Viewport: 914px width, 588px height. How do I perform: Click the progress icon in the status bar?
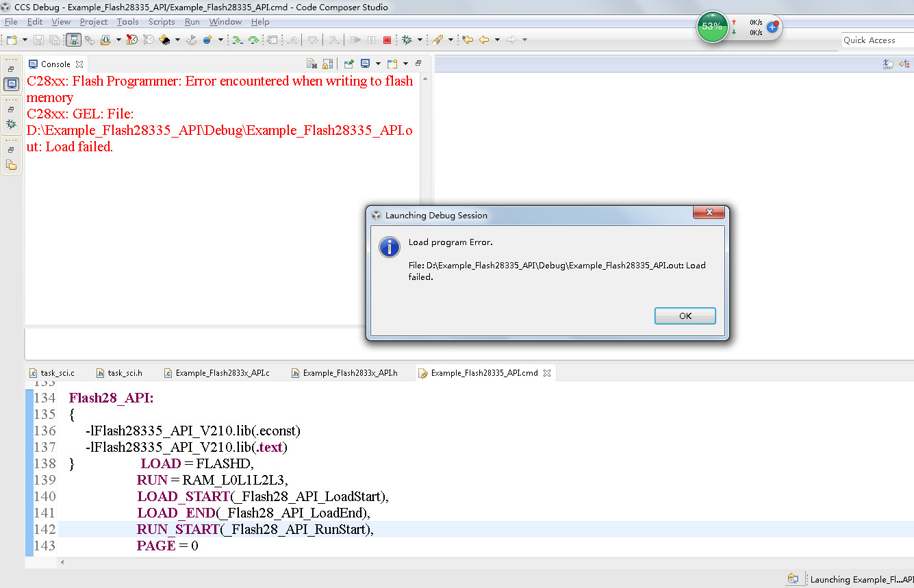793,579
